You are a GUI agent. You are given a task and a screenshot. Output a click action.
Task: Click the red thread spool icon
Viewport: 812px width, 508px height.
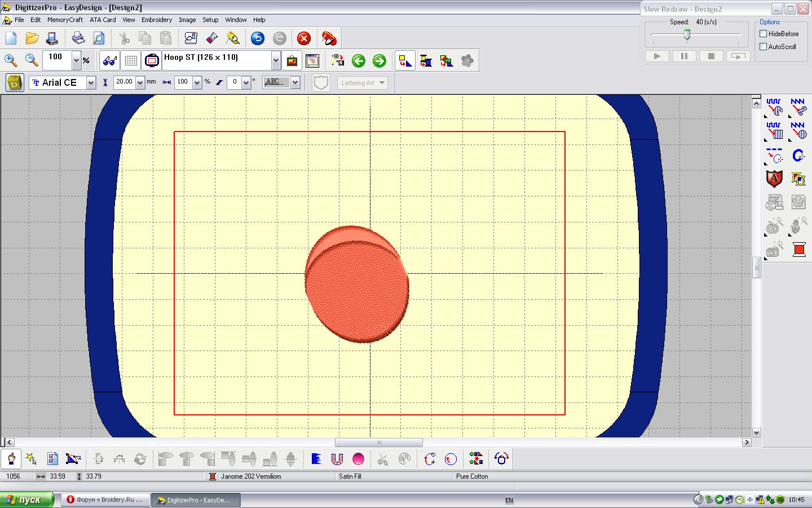click(x=798, y=249)
